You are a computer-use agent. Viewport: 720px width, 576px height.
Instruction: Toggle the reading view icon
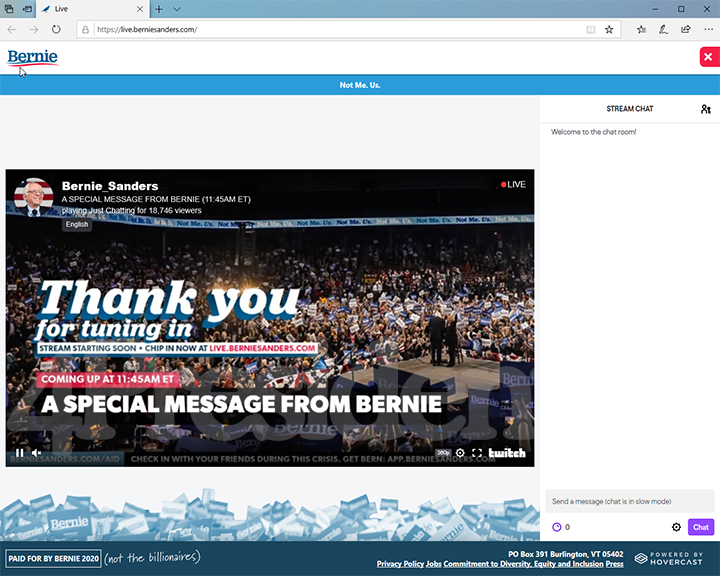[591, 29]
